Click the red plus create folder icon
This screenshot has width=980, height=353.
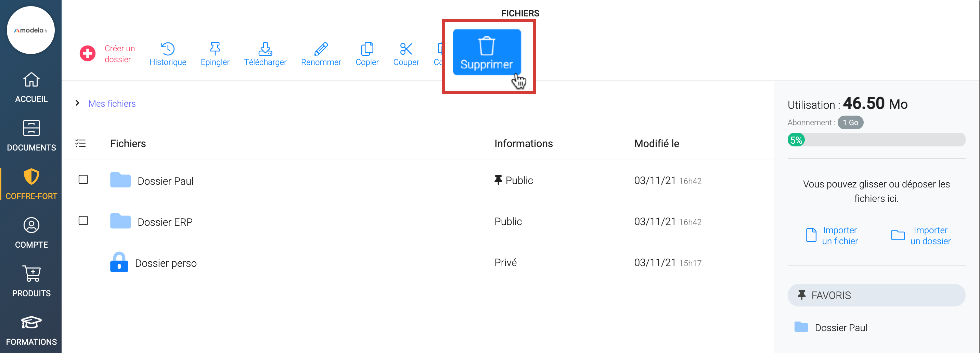point(88,53)
